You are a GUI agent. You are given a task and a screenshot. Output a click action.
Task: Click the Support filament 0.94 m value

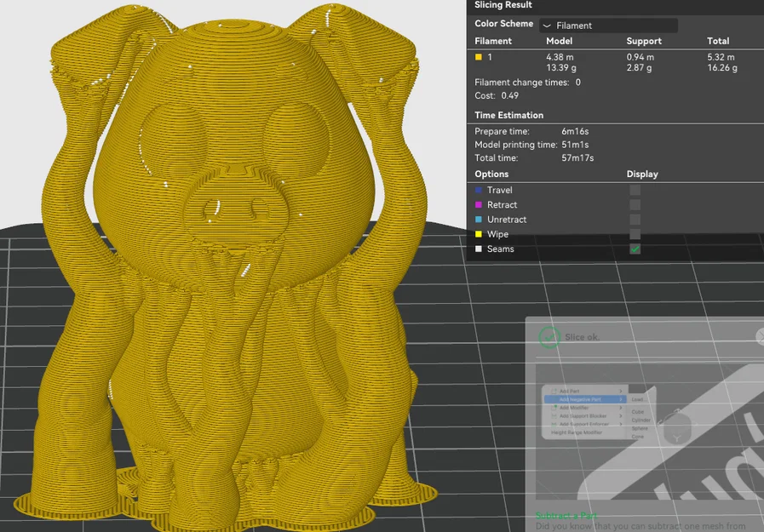tap(640, 57)
